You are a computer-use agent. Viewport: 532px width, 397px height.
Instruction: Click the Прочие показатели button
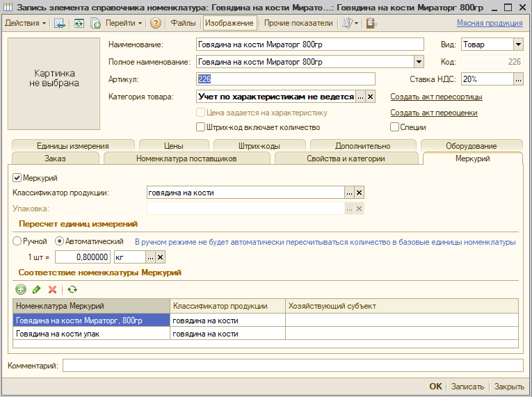click(298, 23)
